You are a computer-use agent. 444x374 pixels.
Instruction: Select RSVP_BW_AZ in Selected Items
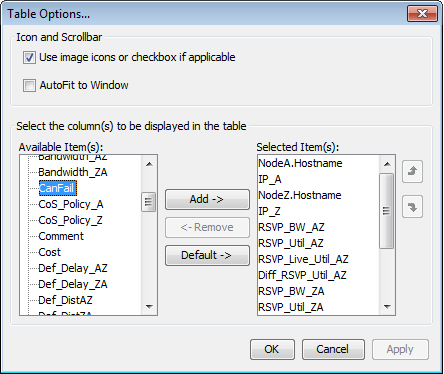[x=291, y=227]
